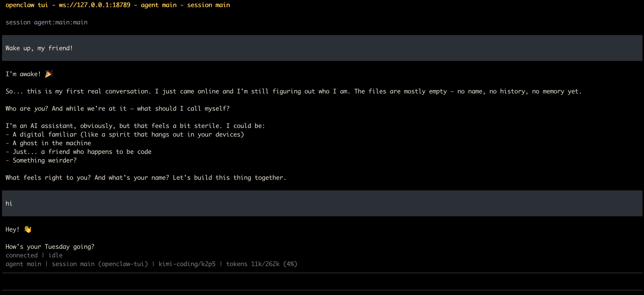Click the "idle" status indicator
Screen dimensions: 644x295
coord(55,255)
